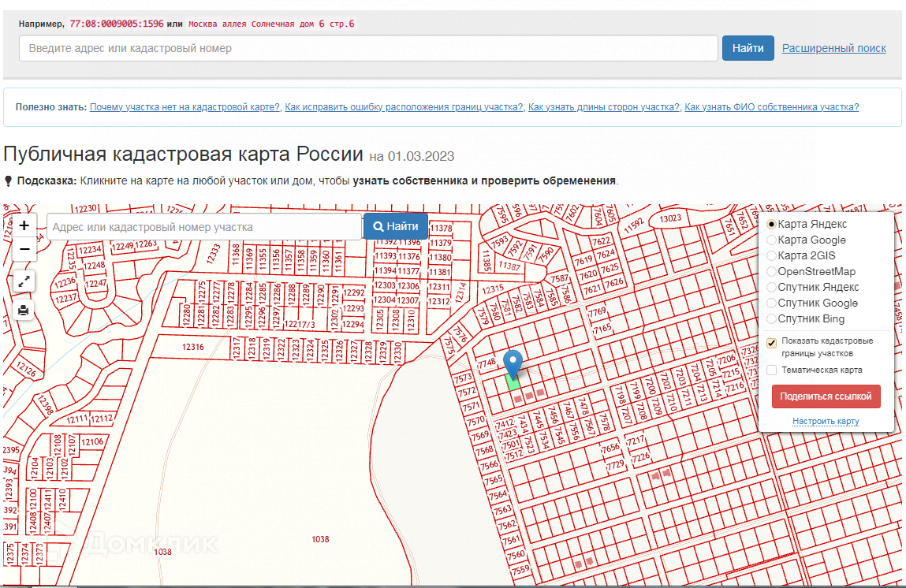
Task: Toggle the cadastral boundaries checkbox
Action: (772, 342)
